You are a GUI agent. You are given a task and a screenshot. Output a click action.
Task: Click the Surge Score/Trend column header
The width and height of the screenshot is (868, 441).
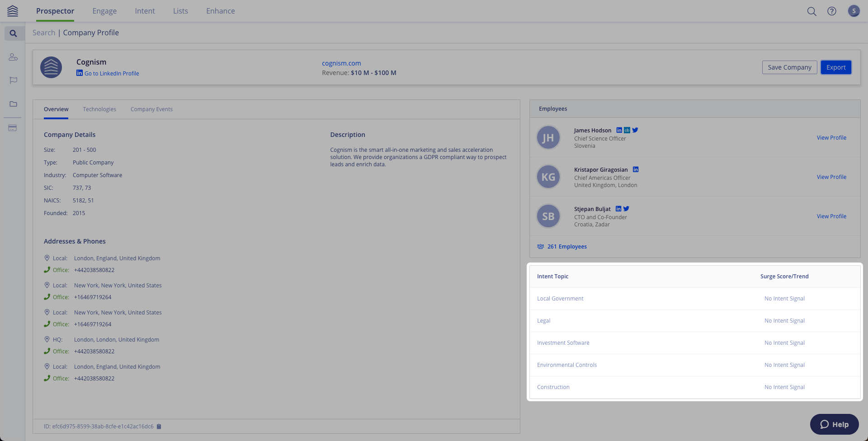(784, 277)
